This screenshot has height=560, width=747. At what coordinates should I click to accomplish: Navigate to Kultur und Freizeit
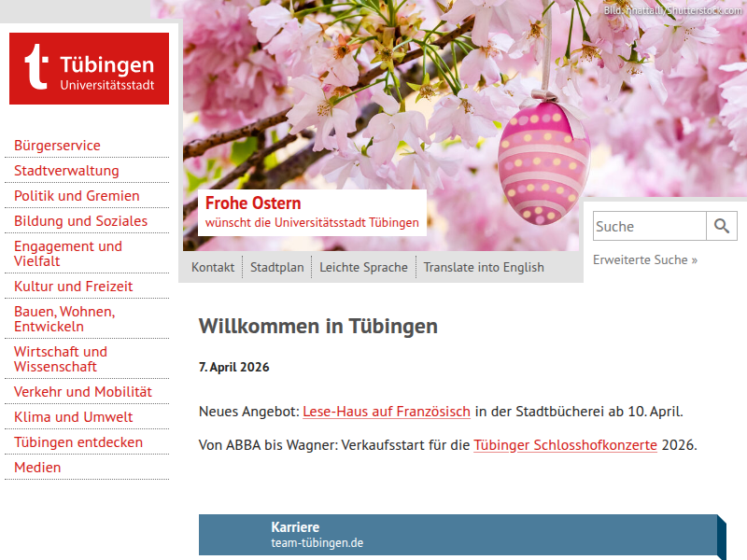(73, 287)
